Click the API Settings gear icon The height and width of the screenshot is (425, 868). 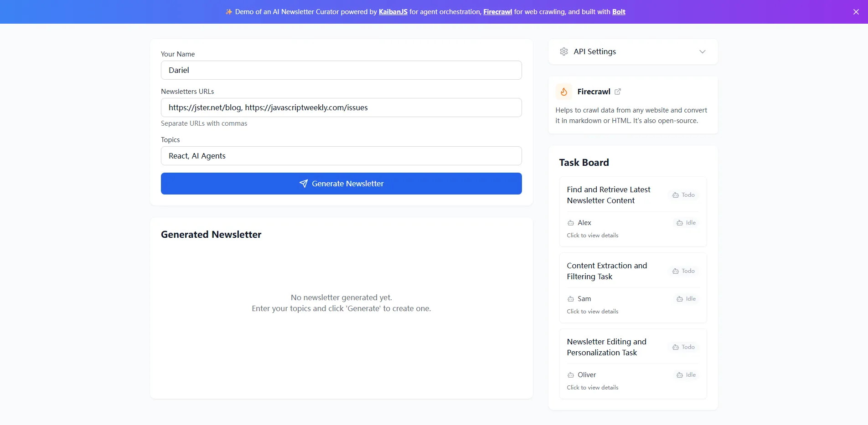[x=563, y=51]
